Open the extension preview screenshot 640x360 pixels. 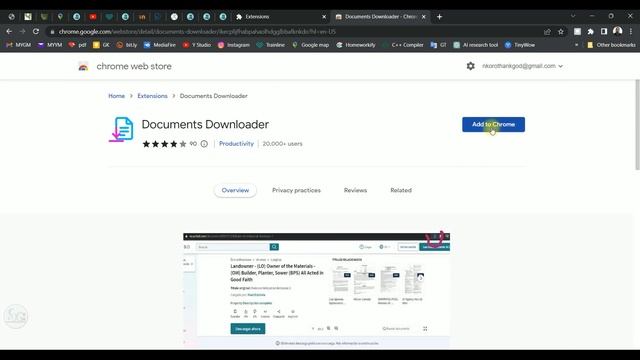tap(316, 290)
